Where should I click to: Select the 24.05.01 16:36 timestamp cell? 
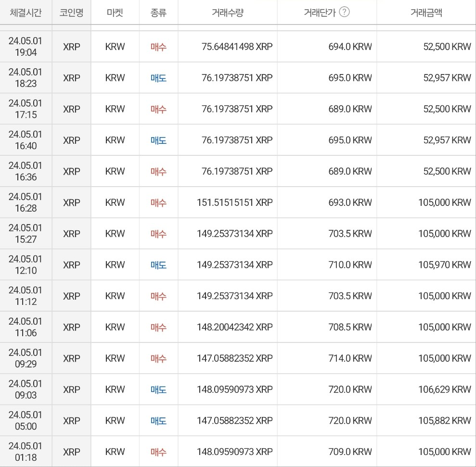(x=26, y=171)
